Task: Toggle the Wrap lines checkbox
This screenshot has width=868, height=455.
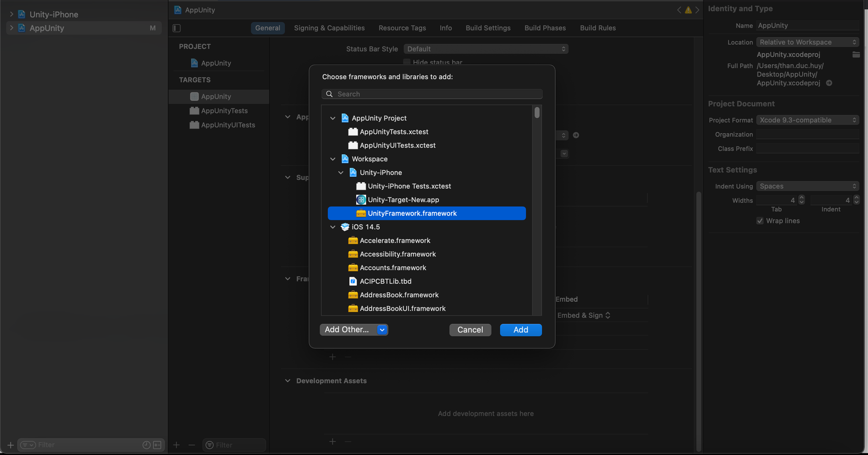Action: (760, 221)
